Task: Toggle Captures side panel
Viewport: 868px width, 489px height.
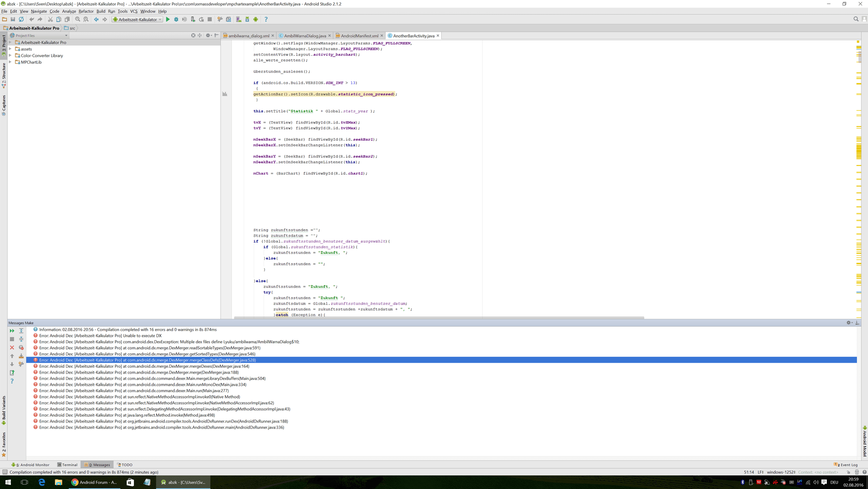Action: (4, 105)
